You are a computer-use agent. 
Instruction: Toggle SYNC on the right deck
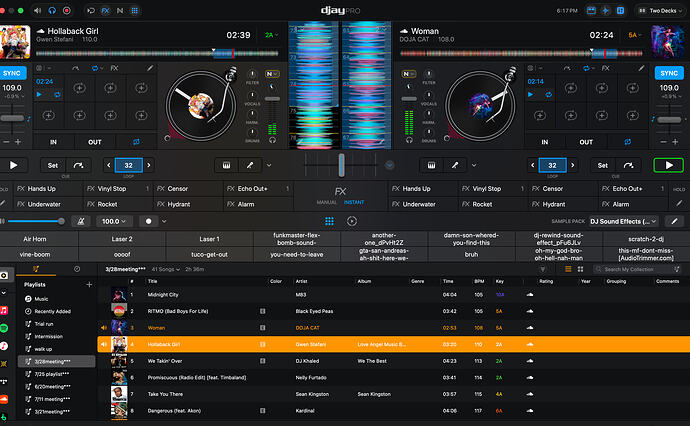669,73
